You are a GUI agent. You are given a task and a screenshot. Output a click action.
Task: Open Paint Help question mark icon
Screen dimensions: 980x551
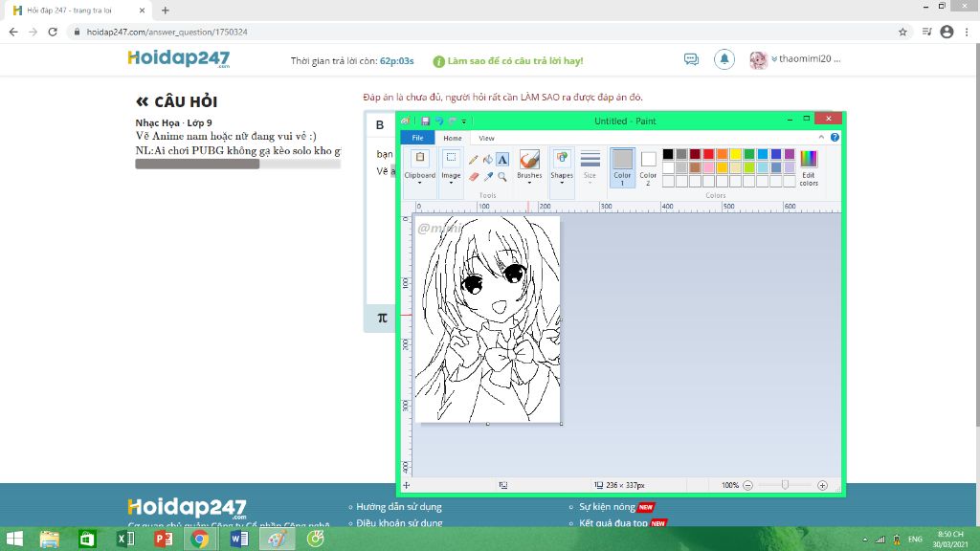click(835, 138)
